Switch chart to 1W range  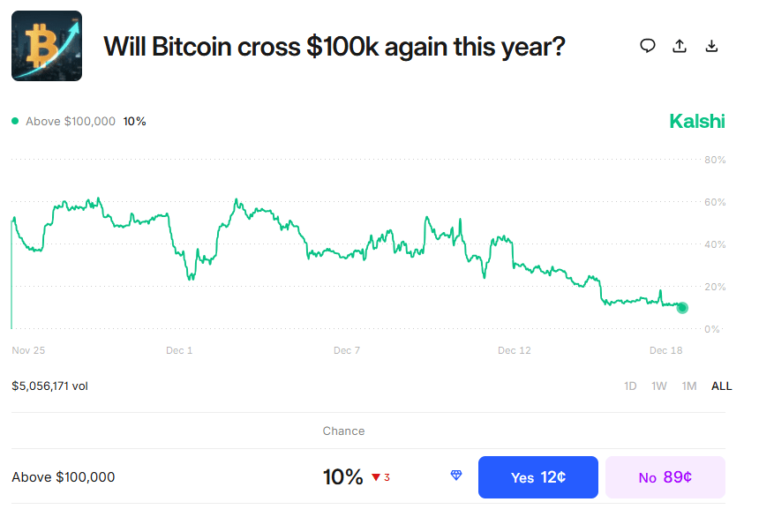[659, 386]
